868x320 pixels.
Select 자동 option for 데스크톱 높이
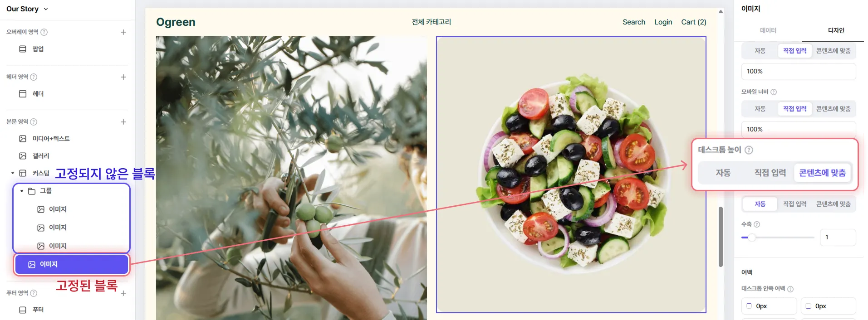[x=723, y=173]
